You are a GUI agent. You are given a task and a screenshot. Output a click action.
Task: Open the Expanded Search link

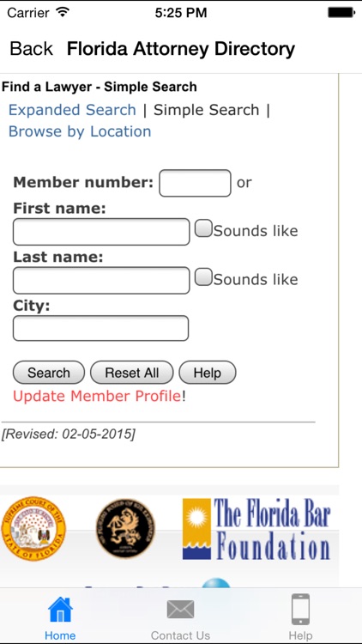tap(72, 110)
